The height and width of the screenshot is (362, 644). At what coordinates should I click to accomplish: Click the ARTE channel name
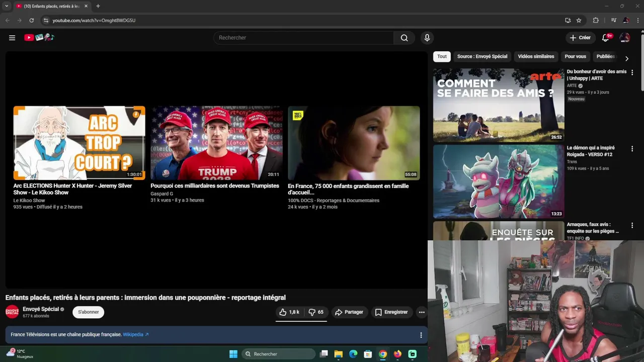click(x=572, y=85)
